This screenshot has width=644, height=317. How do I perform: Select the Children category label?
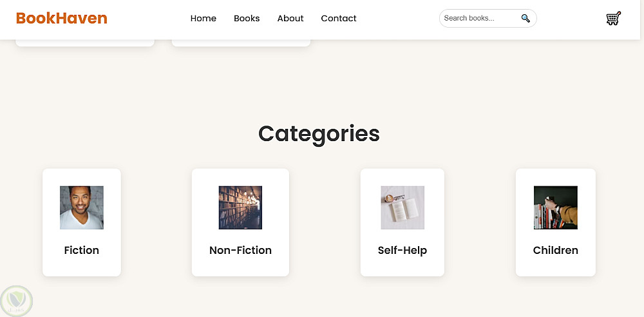coord(555,250)
